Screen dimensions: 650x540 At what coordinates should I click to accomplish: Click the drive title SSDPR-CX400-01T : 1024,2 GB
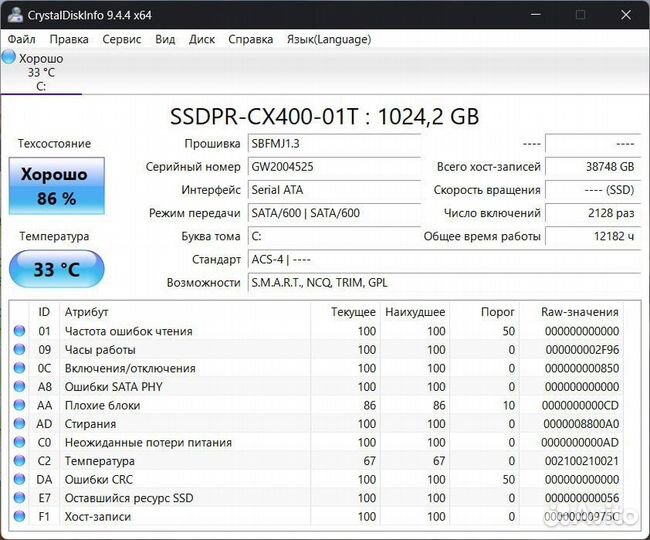click(x=325, y=116)
